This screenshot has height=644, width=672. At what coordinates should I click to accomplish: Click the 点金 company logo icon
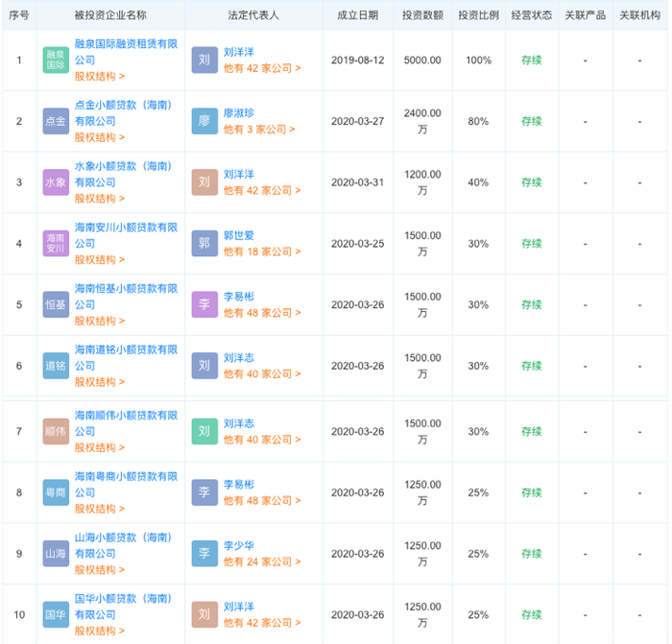tap(56, 121)
